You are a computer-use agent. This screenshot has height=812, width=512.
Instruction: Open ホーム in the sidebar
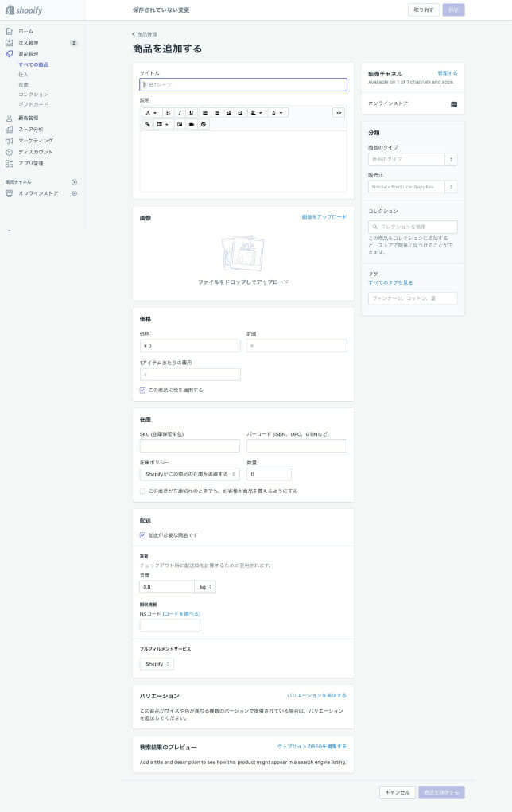pyautogui.click(x=26, y=31)
